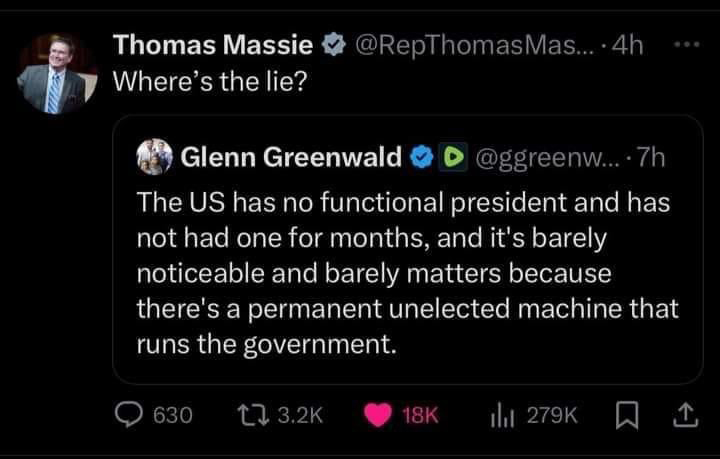Click Glenn Greenwald's blue verified badge
Viewport: 720px width, 459px height.
click(421, 156)
